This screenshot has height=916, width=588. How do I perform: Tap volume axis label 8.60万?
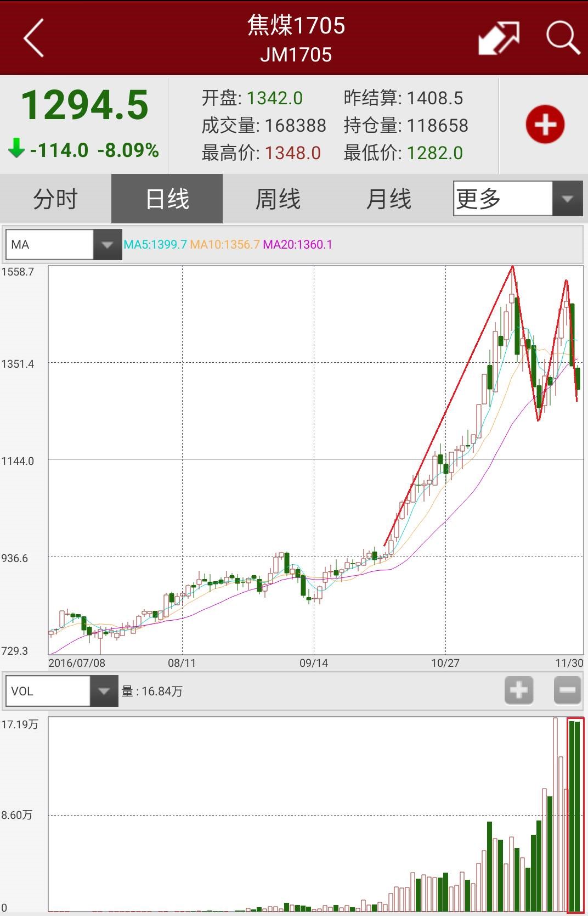pos(17,815)
